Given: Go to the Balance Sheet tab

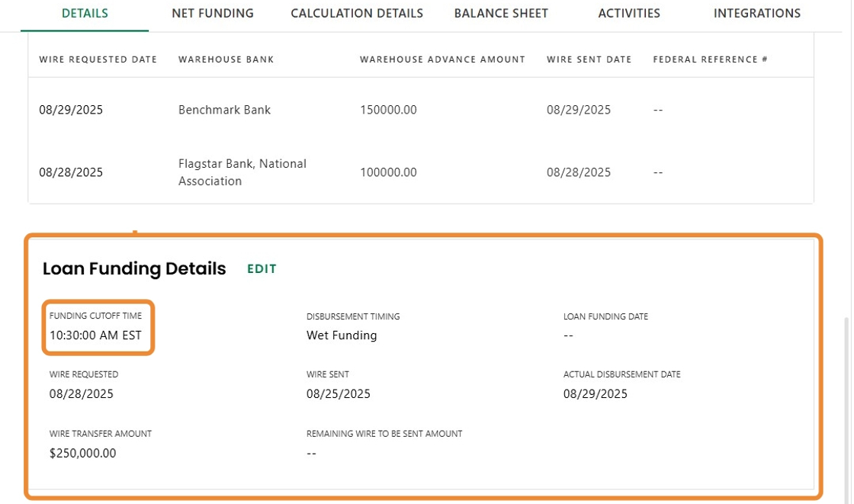Looking at the screenshot, I should tap(501, 13).
